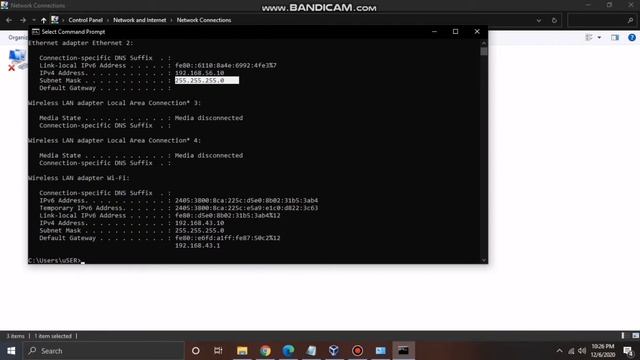Image resolution: width=640 pixels, height=360 pixels.
Task: Maximize the Command Prompt window
Action: click(456, 31)
